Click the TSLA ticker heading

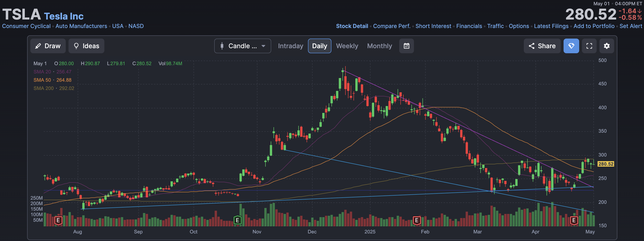(22, 14)
